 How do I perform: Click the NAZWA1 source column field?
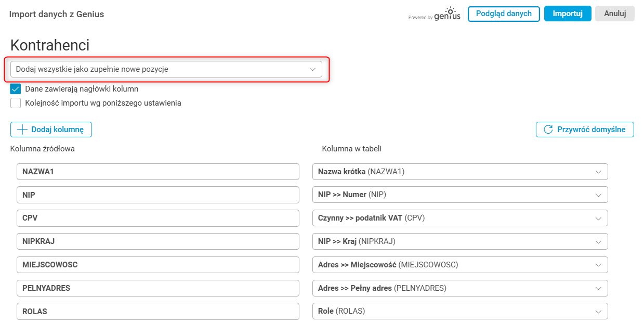(157, 172)
